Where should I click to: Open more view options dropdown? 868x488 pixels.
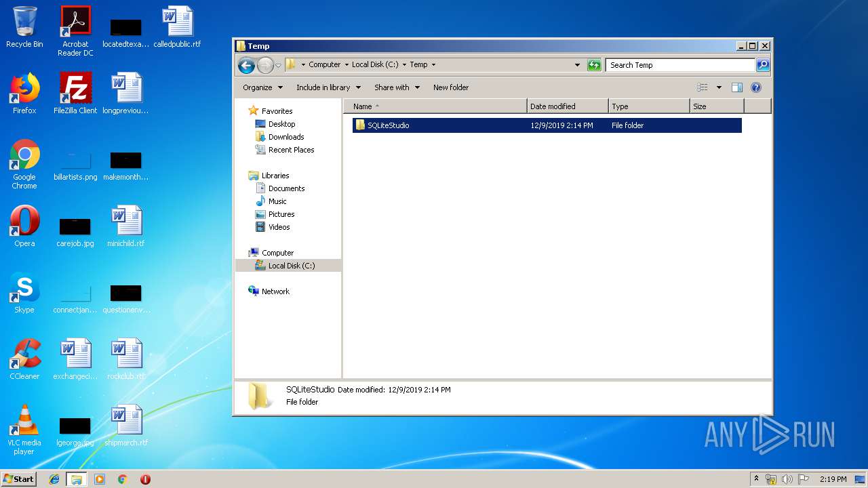(x=719, y=87)
